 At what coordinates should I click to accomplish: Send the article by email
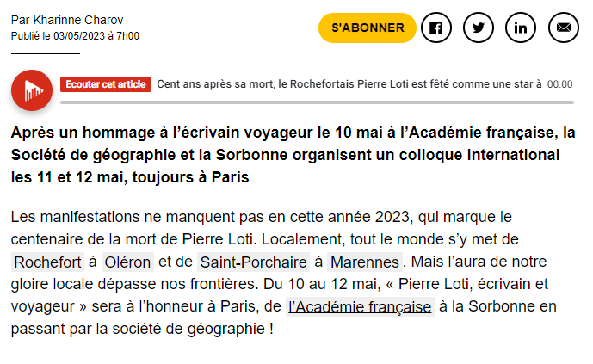point(564,28)
